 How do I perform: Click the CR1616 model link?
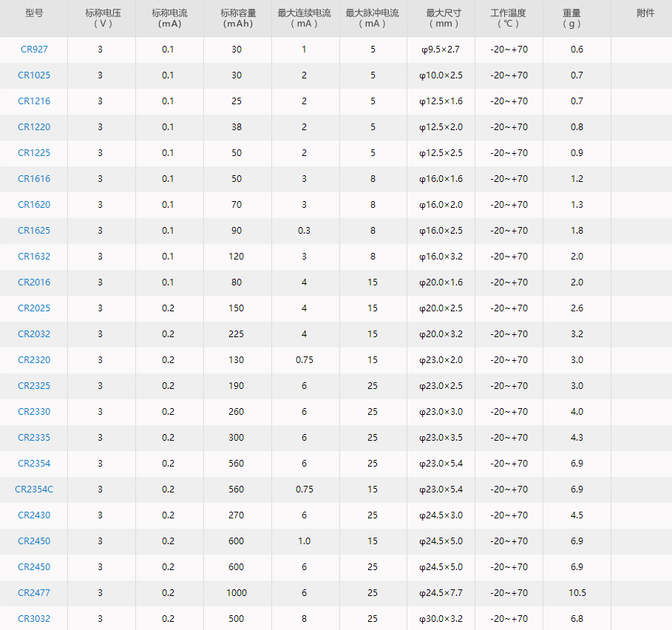(34, 179)
